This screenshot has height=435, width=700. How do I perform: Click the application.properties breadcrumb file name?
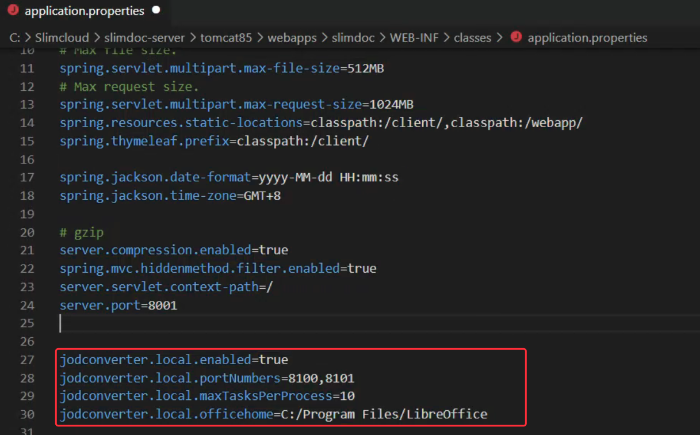(x=587, y=37)
